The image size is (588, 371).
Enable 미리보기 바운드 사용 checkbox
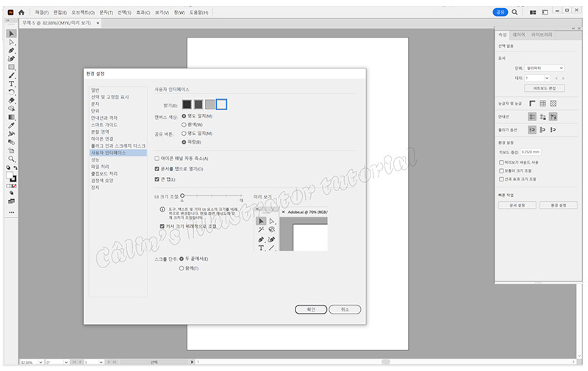tap(501, 162)
